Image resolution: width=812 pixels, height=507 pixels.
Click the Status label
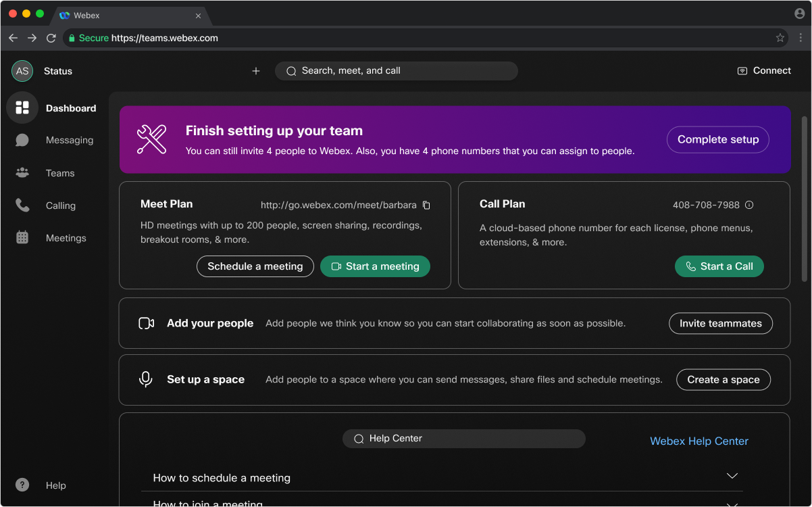[x=58, y=71]
